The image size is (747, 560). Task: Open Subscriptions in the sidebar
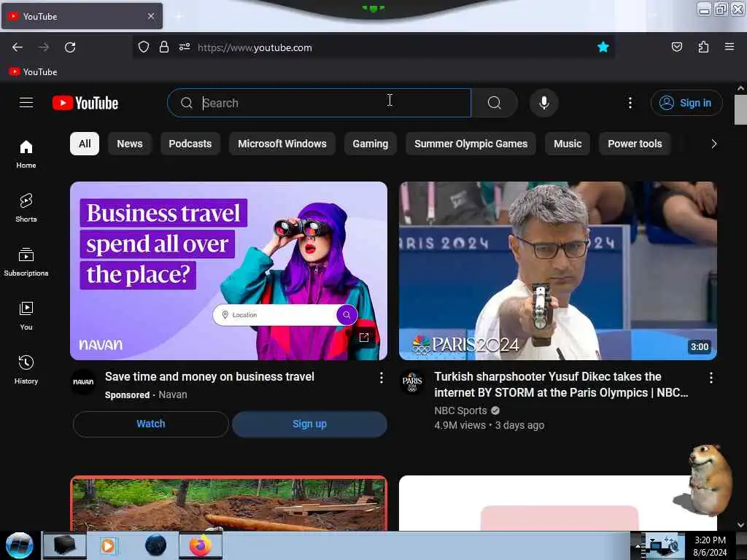pos(26,262)
